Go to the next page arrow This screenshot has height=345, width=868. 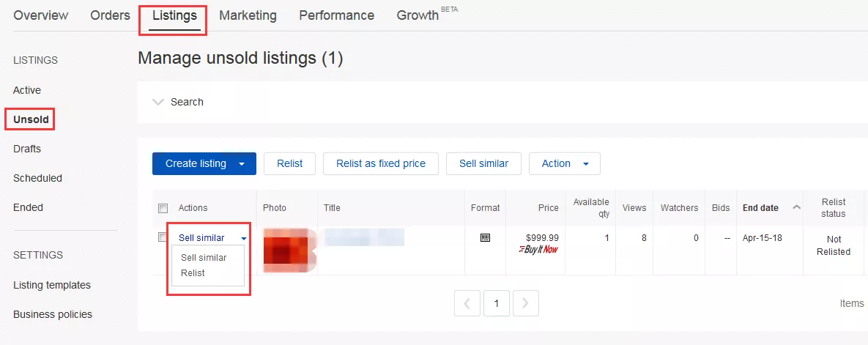(x=526, y=303)
